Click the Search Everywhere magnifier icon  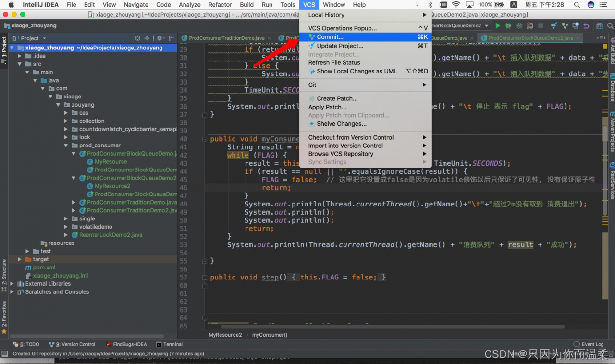[x=610, y=26]
